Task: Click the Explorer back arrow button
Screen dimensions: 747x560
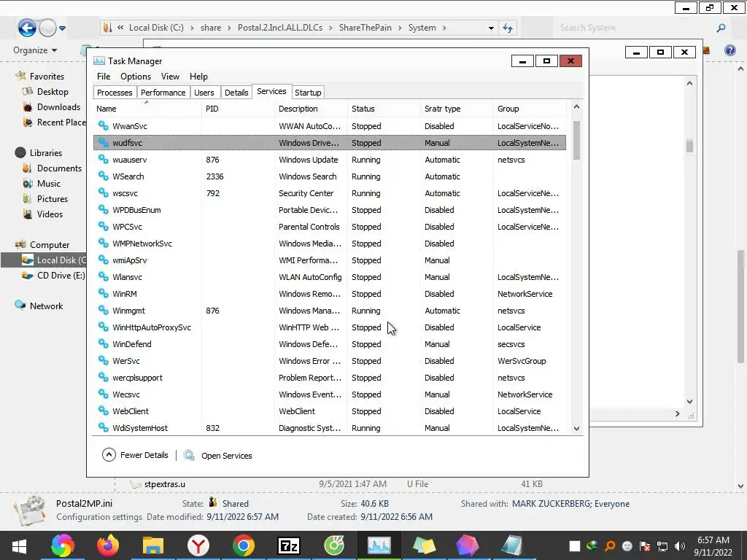Action: pyautogui.click(x=27, y=28)
